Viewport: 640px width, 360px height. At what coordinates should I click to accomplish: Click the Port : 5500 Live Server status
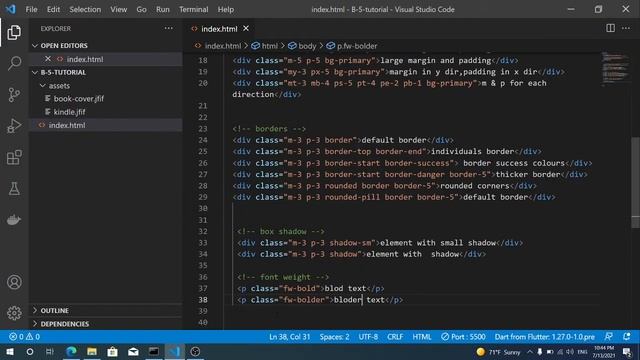(463, 337)
